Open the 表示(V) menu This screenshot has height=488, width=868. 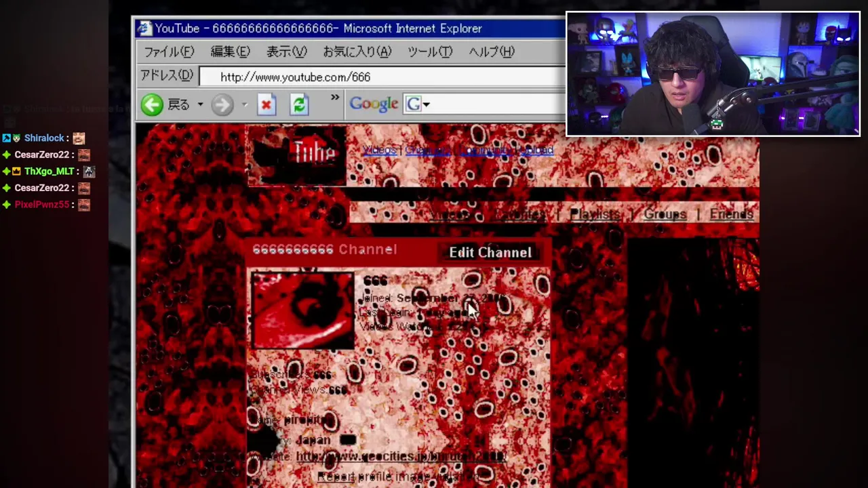click(286, 52)
